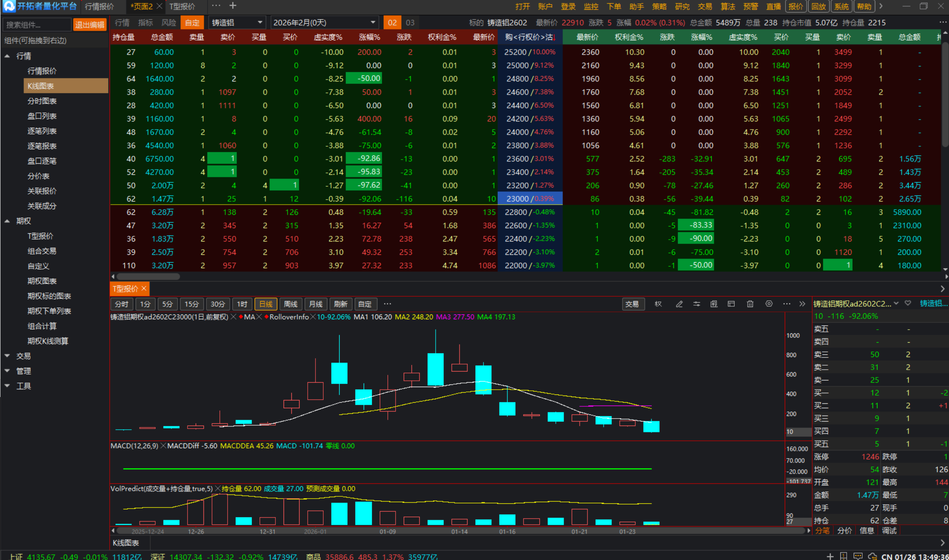Click the cloud sync icon in status bar

[872, 556]
